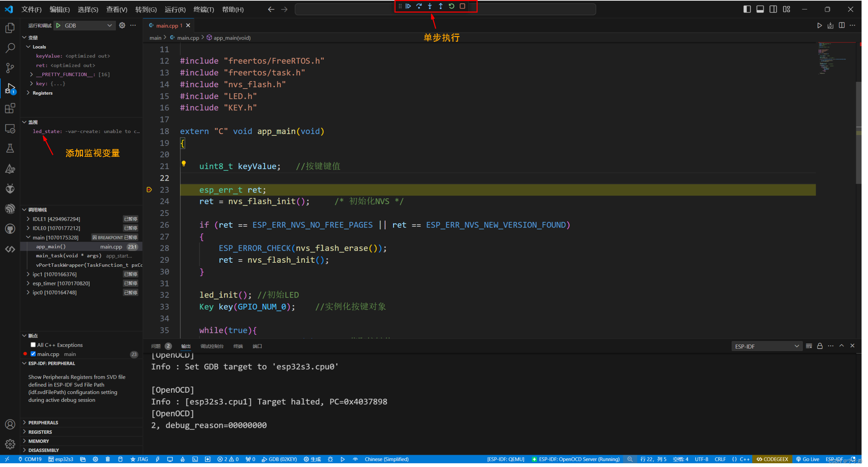The width and height of the screenshot is (868, 467).
Task: Switch to the 终端 panel tab
Action: (238, 347)
